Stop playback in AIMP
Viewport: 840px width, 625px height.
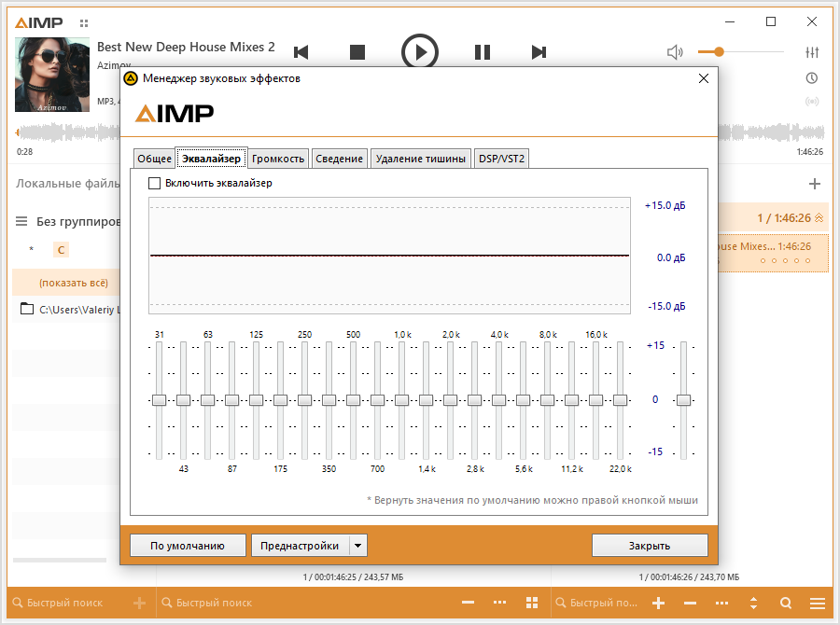pos(357,52)
